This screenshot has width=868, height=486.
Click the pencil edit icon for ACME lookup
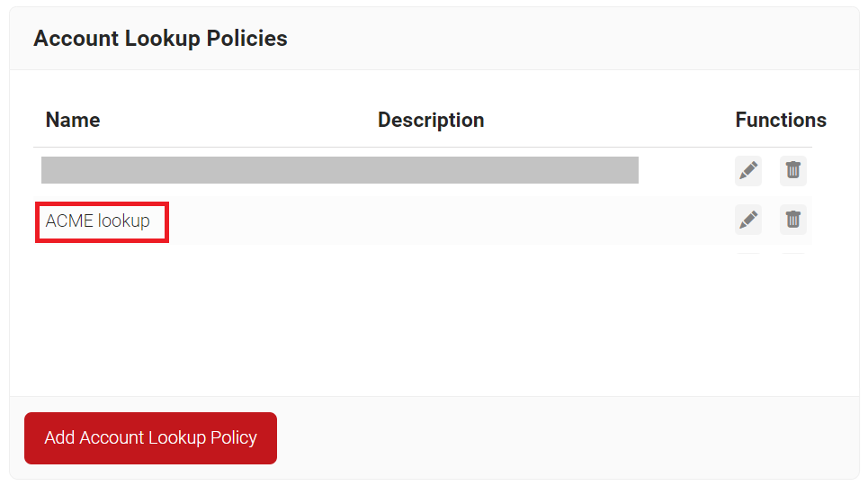pos(747,220)
